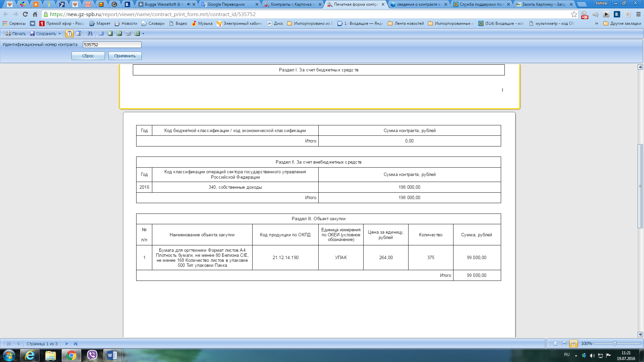This screenshot has width=644, height=362.
Task: Expand hidden bookmarks chevron
Action: 596,23
